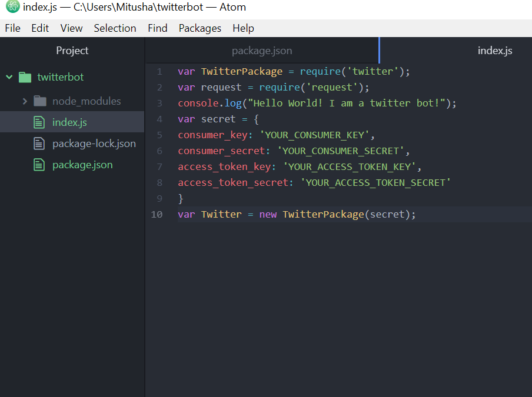The height and width of the screenshot is (397, 532).
Task: Click the 'twitter' string on line 1
Action: click(373, 72)
